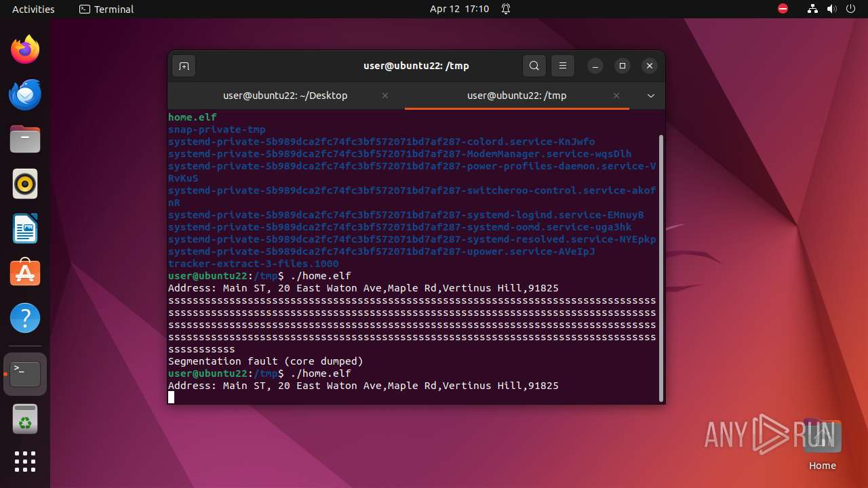Expand the tab list dropdown
The width and height of the screenshot is (868, 488).
(651, 96)
